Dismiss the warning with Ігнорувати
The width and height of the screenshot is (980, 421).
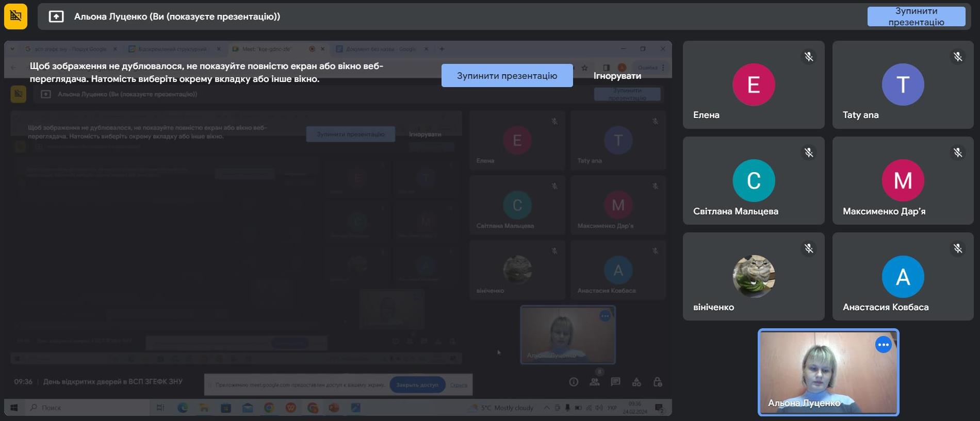617,76
